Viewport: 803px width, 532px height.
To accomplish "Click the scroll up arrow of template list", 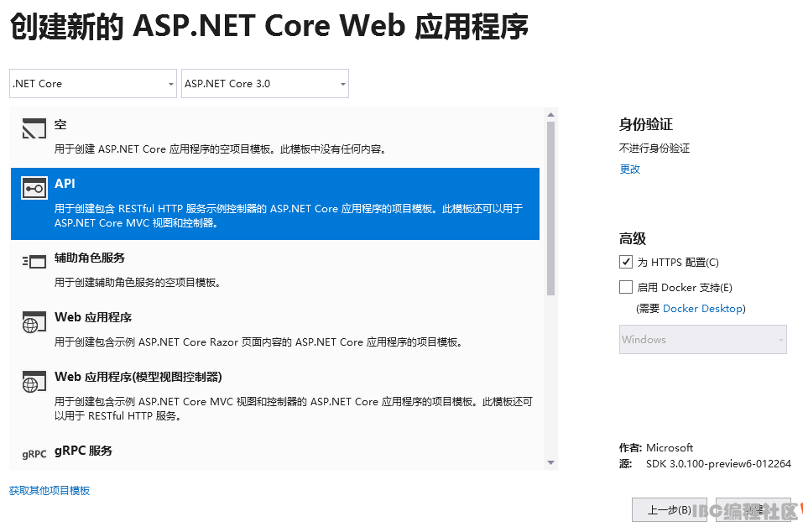I will (x=551, y=115).
